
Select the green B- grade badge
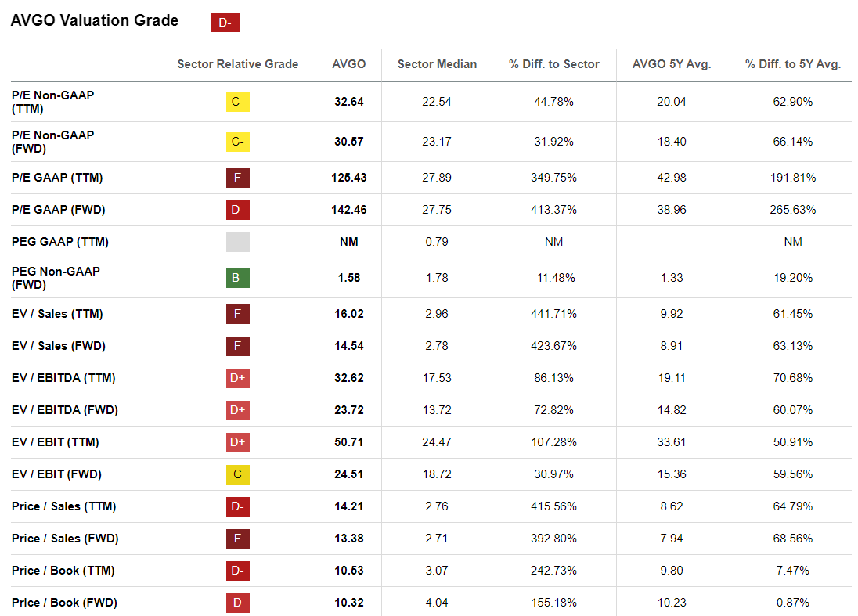tap(238, 278)
